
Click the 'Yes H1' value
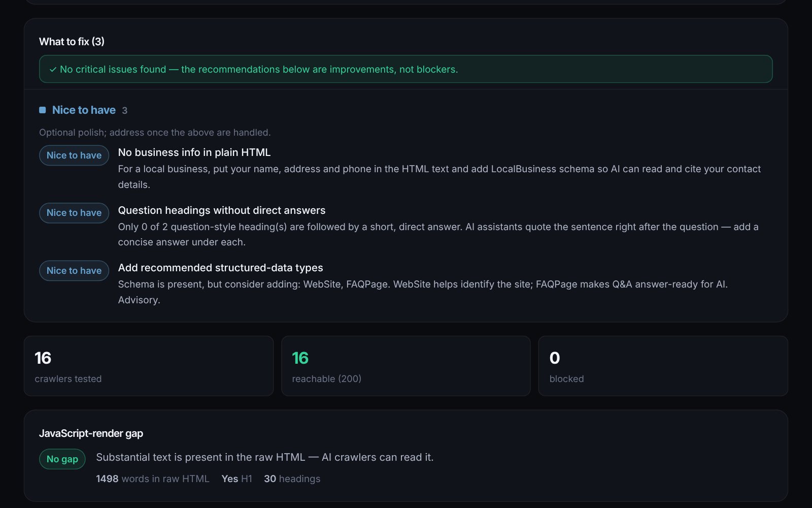pyautogui.click(x=236, y=479)
